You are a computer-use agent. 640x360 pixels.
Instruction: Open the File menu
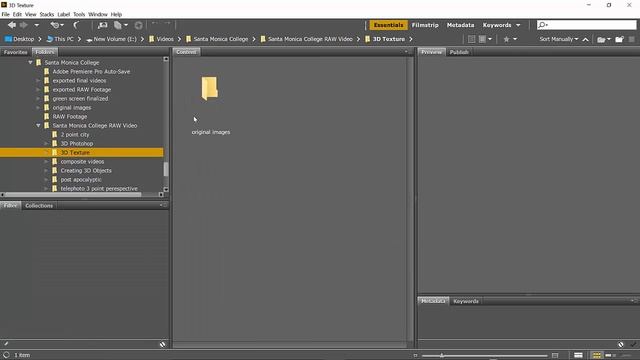point(5,14)
